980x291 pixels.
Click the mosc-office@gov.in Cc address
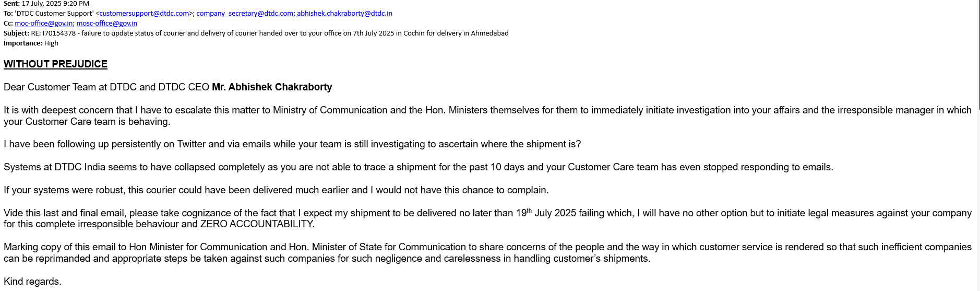pos(107,24)
